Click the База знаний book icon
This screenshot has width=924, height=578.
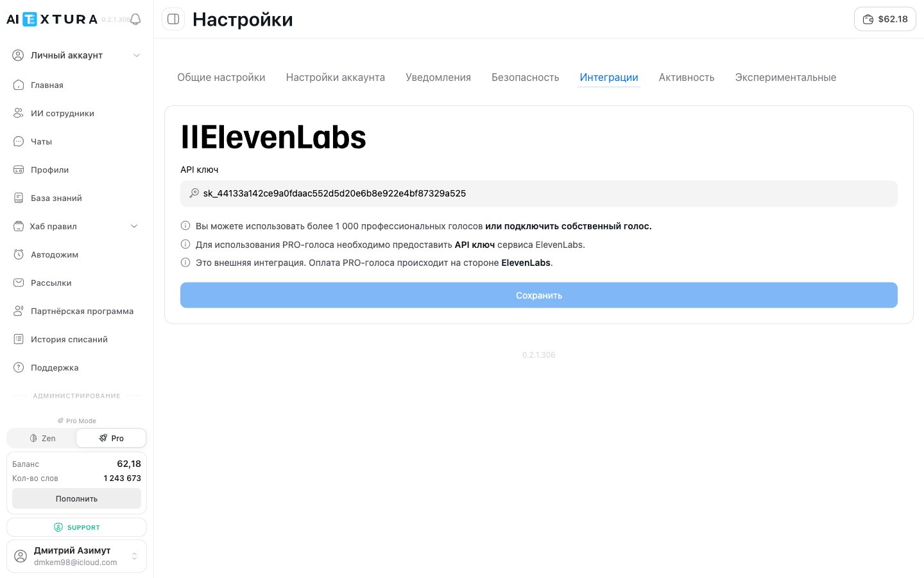pos(19,198)
